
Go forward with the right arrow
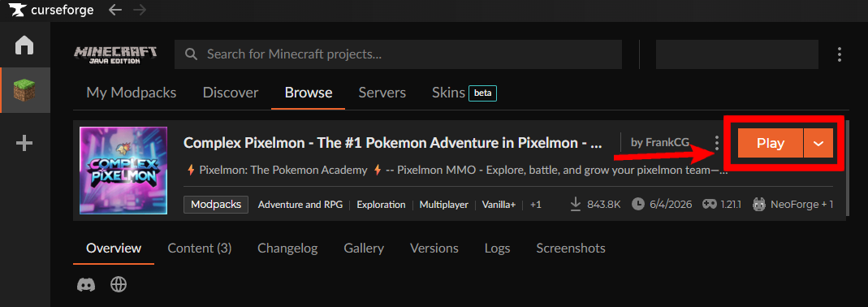140,10
